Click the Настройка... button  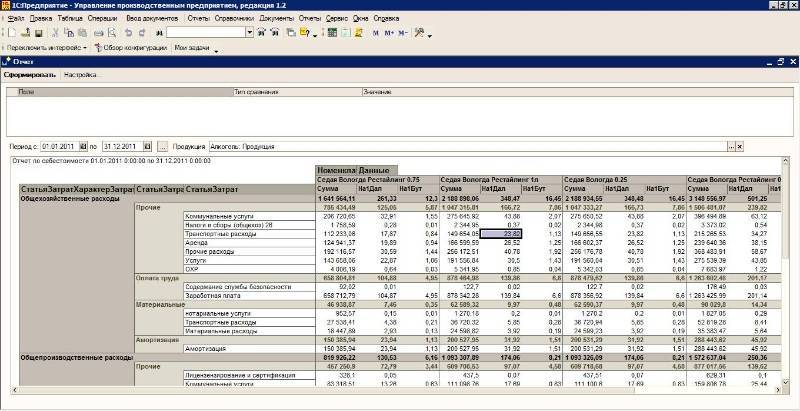[81, 75]
